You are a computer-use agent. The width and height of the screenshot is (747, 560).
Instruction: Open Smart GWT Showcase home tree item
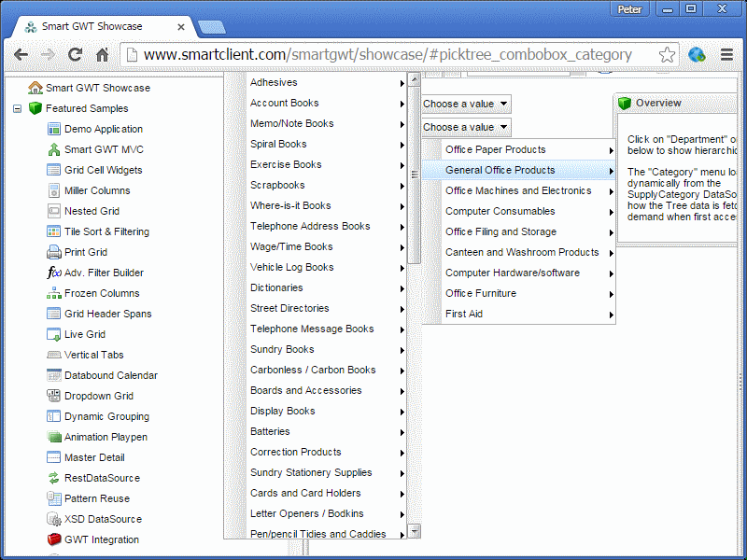point(97,88)
